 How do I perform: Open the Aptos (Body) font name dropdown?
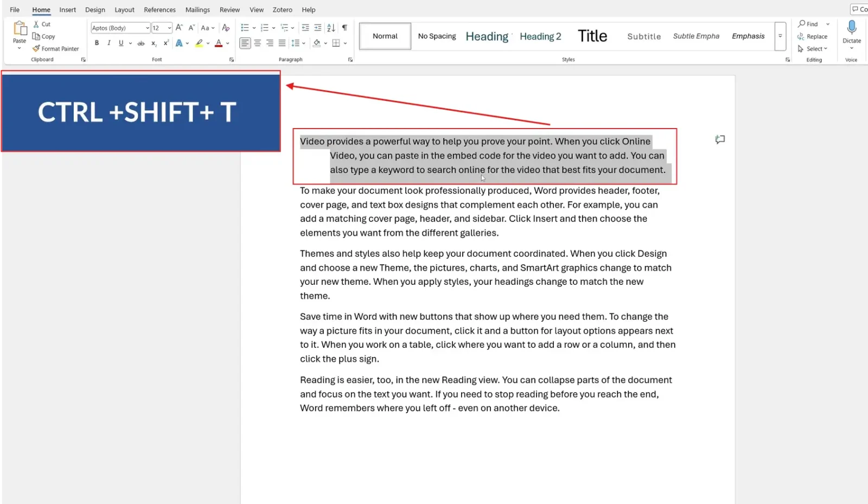(x=147, y=28)
